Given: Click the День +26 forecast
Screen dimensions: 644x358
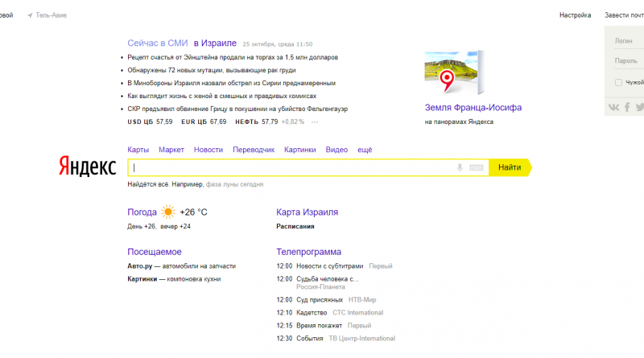Looking at the screenshot, I should (x=142, y=227).
